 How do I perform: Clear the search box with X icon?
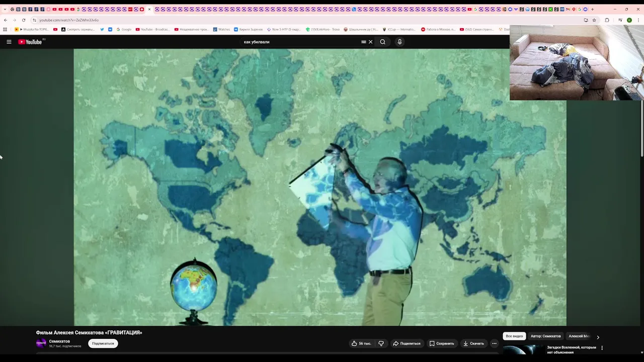click(370, 42)
